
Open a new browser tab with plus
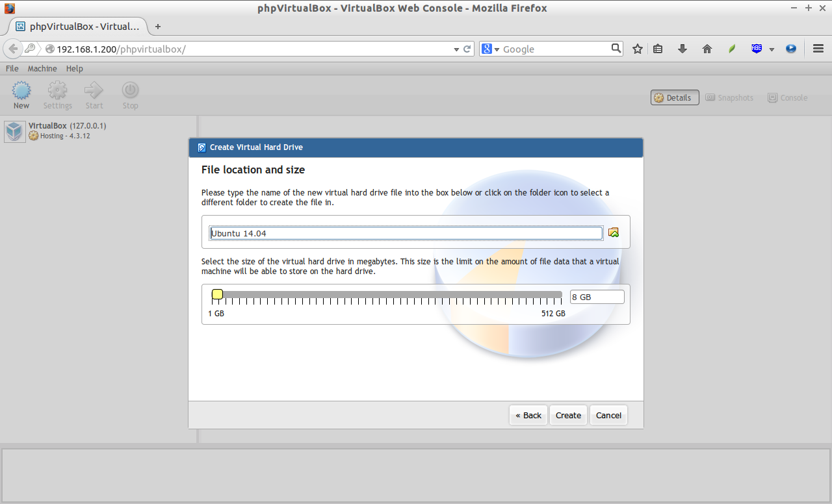click(157, 27)
